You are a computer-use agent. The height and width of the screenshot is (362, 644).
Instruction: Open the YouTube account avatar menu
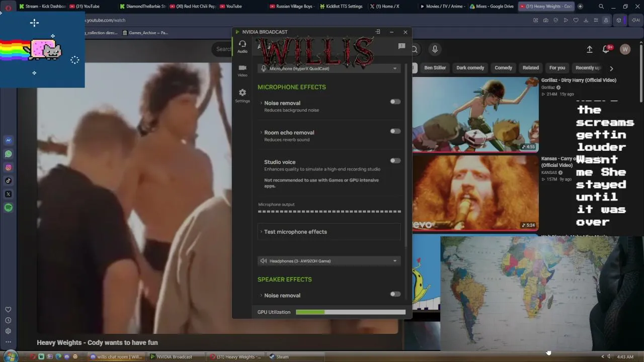point(625,49)
